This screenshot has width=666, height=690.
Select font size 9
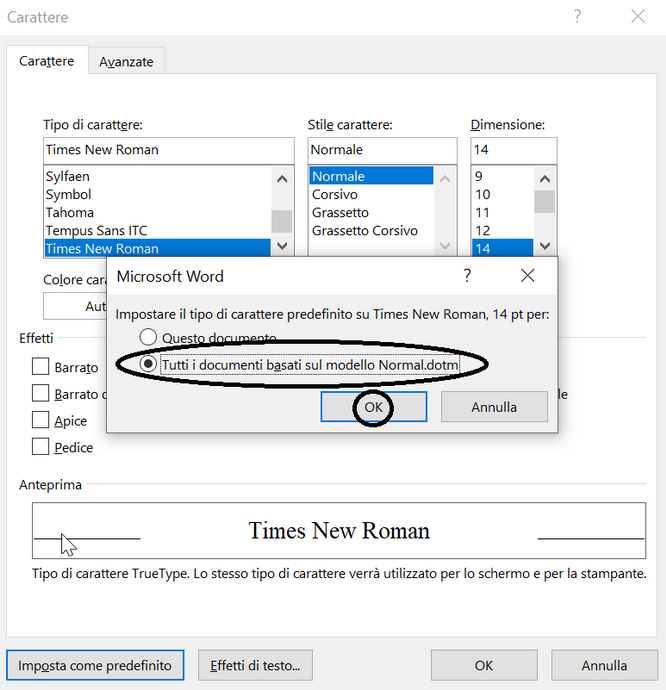pos(502,176)
